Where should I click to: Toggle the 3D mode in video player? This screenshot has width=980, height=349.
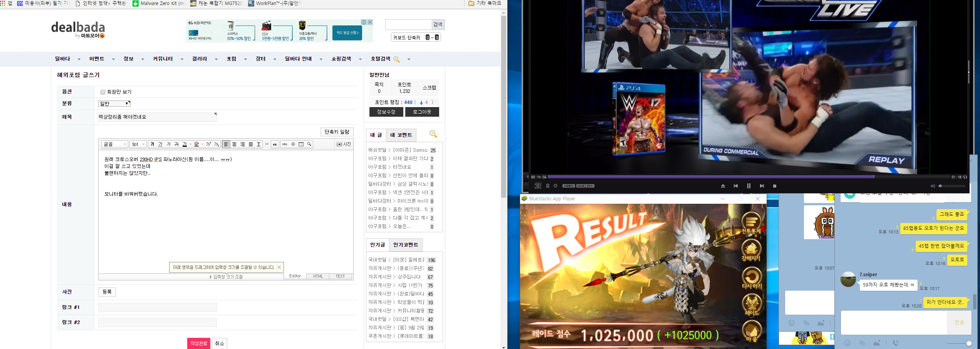[537, 186]
